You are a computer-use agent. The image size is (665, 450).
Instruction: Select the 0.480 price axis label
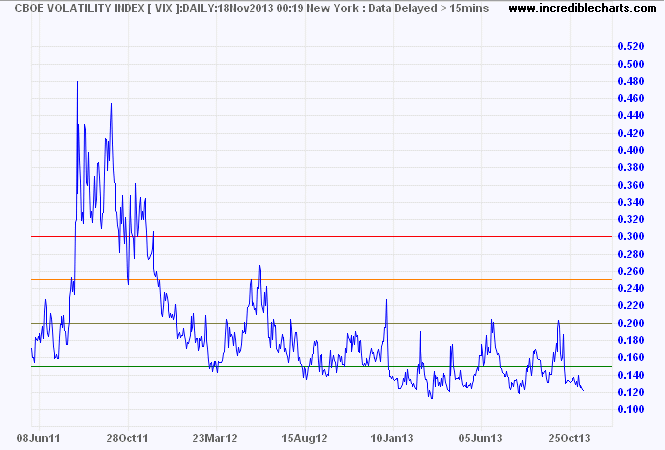tap(631, 81)
